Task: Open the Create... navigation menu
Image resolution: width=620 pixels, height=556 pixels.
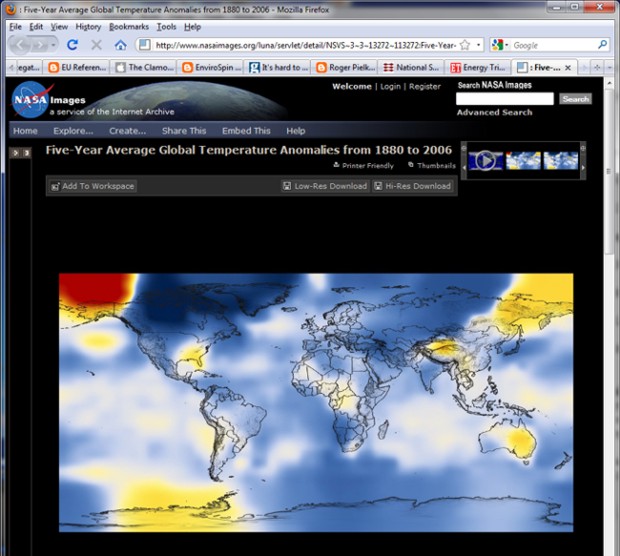Action: pos(127,131)
